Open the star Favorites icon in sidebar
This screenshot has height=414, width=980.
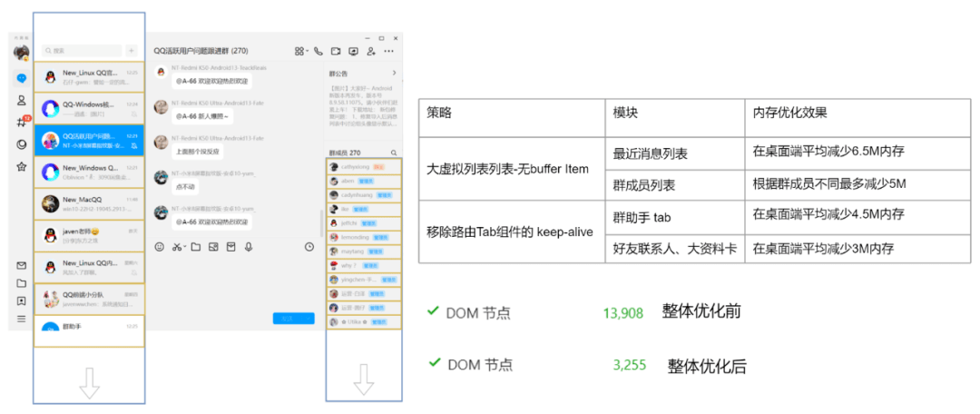click(21, 166)
